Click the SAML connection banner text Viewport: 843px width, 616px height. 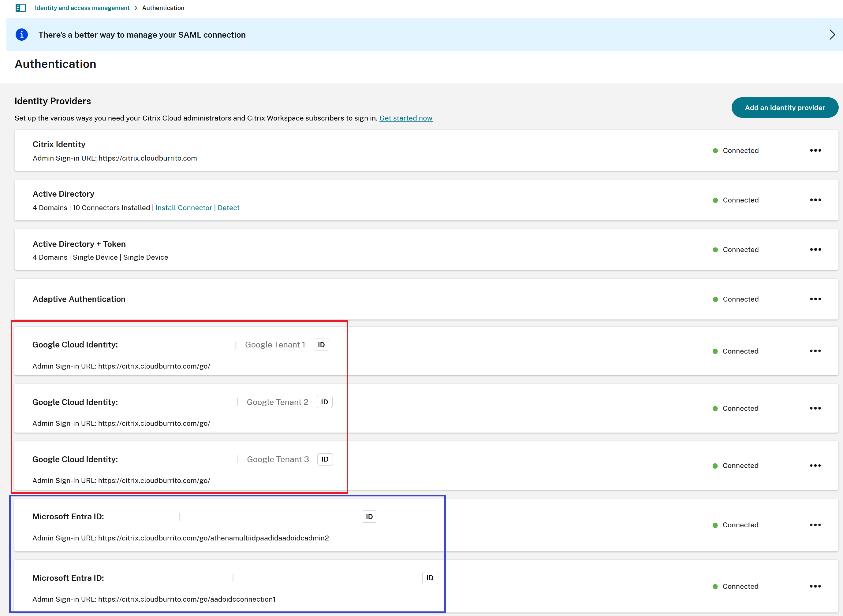pyautogui.click(x=142, y=35)
